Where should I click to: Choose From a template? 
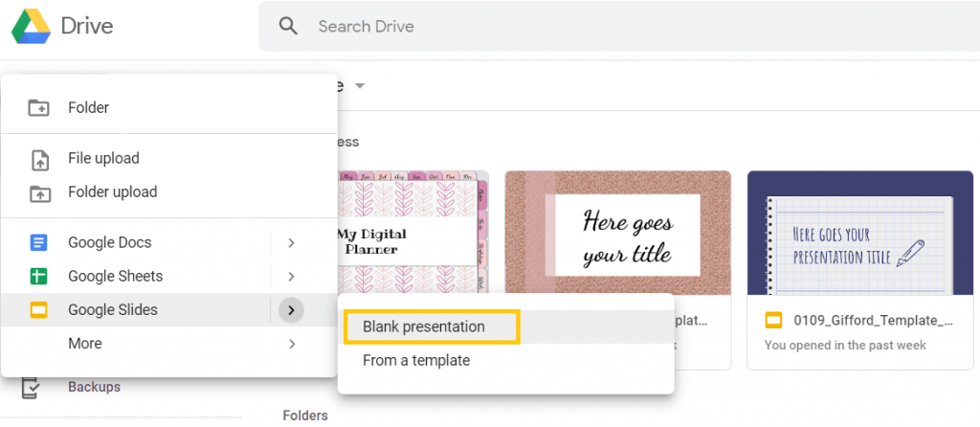(x=416, y=361)
